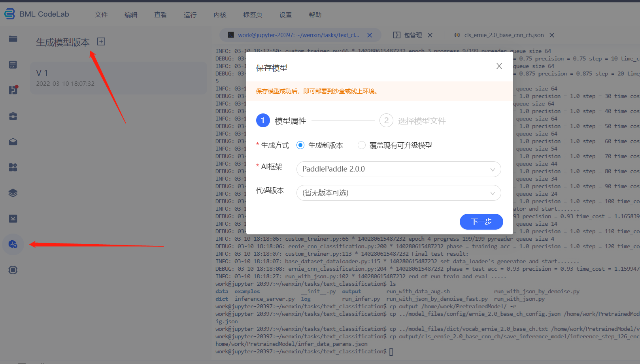Click 'run_with_data_aug.sh' in terminal listing
640x364 pixels.
click(418, 291)
